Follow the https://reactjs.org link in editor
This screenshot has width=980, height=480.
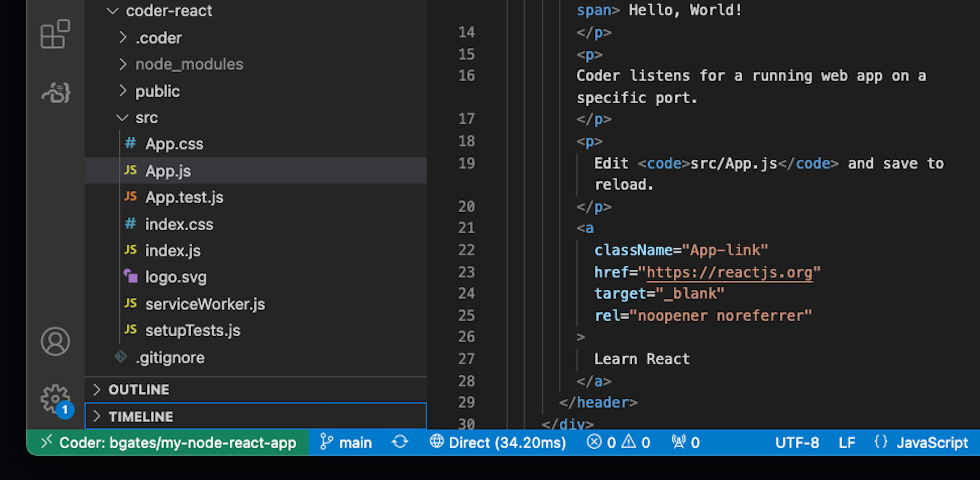click(x=729, y=272)
